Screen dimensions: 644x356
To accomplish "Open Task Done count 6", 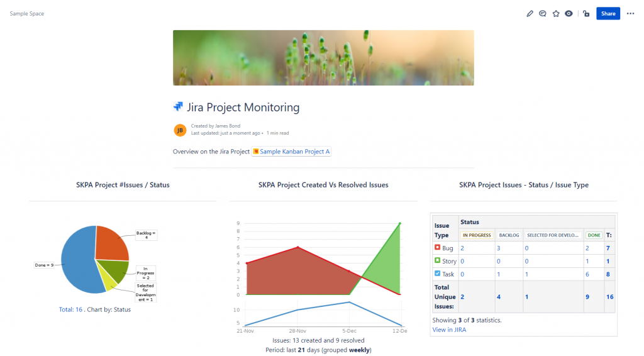I will [x=587, y=274].
